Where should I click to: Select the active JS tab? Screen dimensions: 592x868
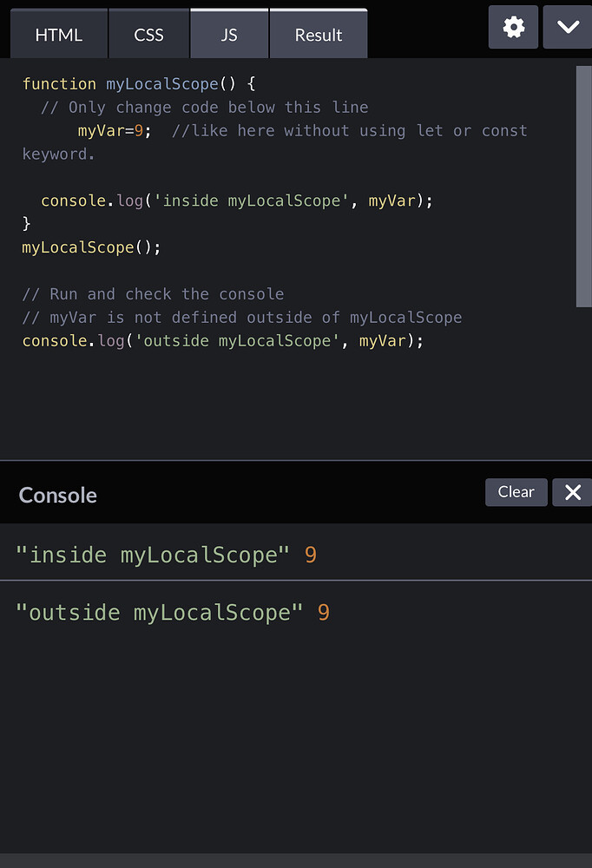(228, 34)
